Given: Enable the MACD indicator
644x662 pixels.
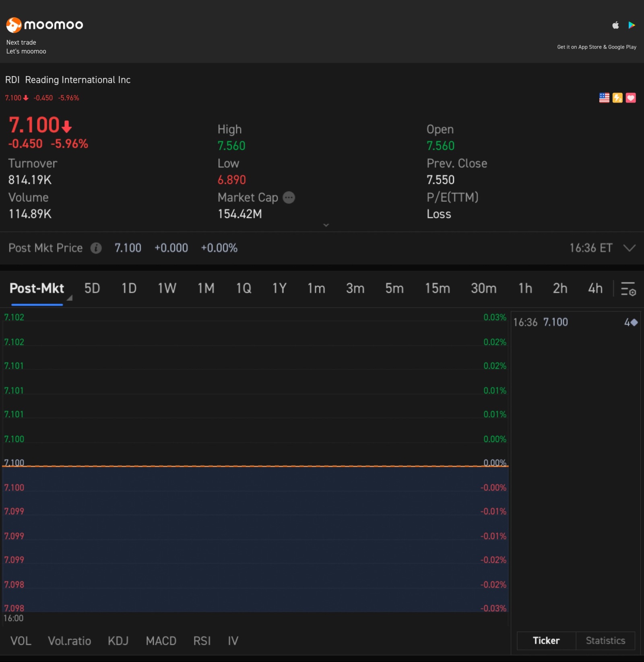Looking at the screenshot, I should click(x=161, y=641).
